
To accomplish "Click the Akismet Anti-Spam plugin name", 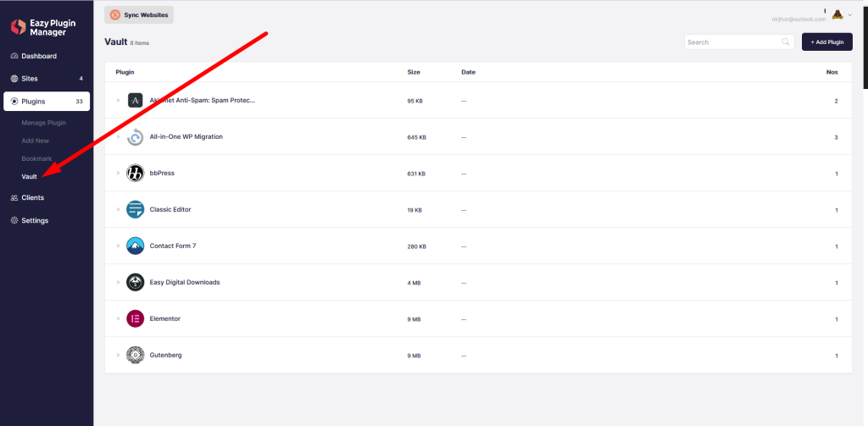I will 203,100.
